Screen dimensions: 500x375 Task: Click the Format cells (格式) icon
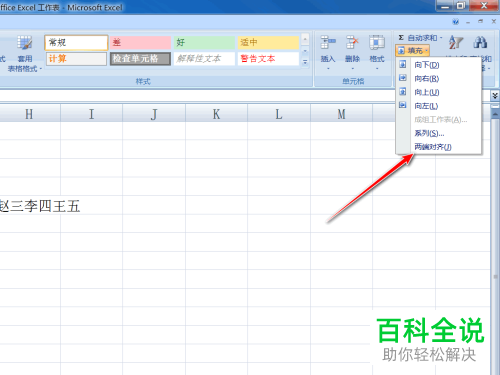pyautogui.click(x=377, y=42)
